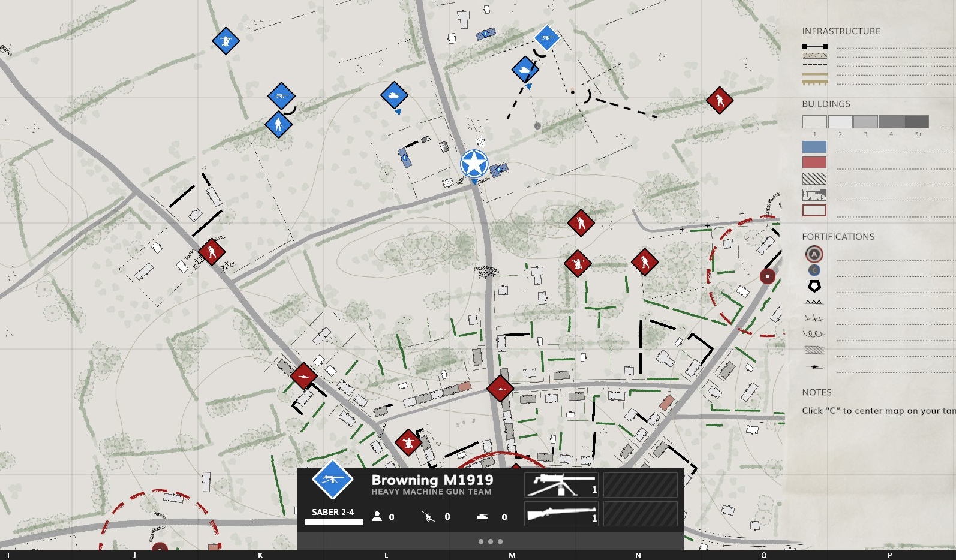The width and height of the screenshot is (956, 560).
Task: Click the blue building swatch in the legend
Action: 814,147
